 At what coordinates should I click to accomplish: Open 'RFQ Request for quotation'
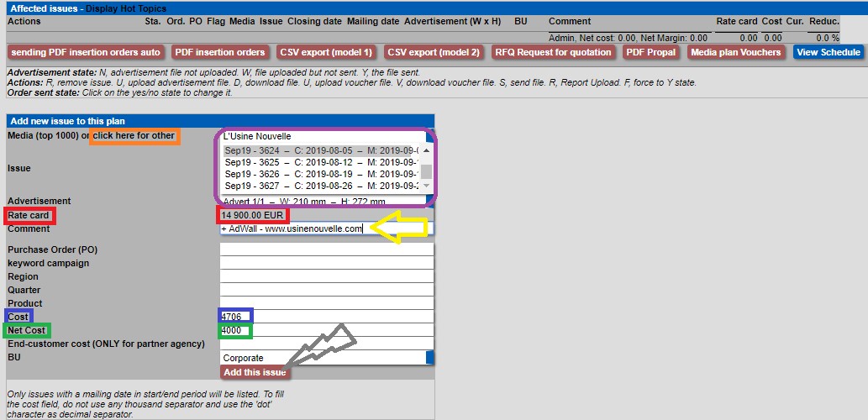pos(555,52)
